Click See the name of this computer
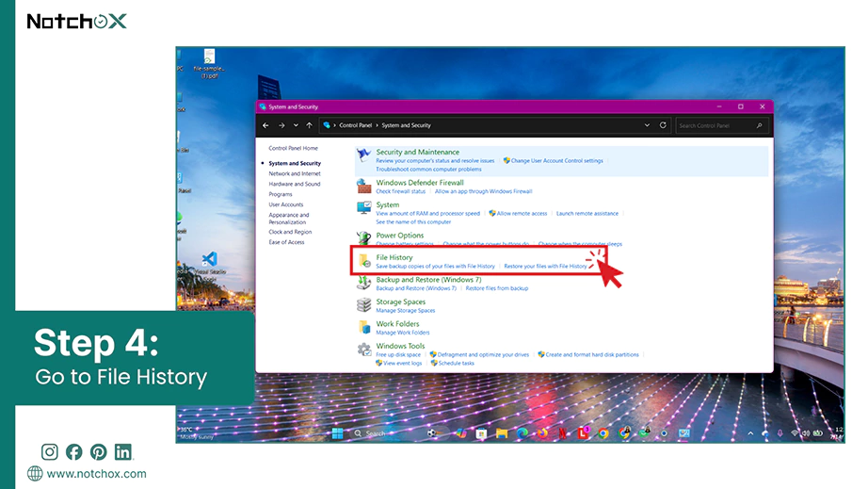Image resolution: width=868 pixels, height=489 pixels. coord(413,222)
